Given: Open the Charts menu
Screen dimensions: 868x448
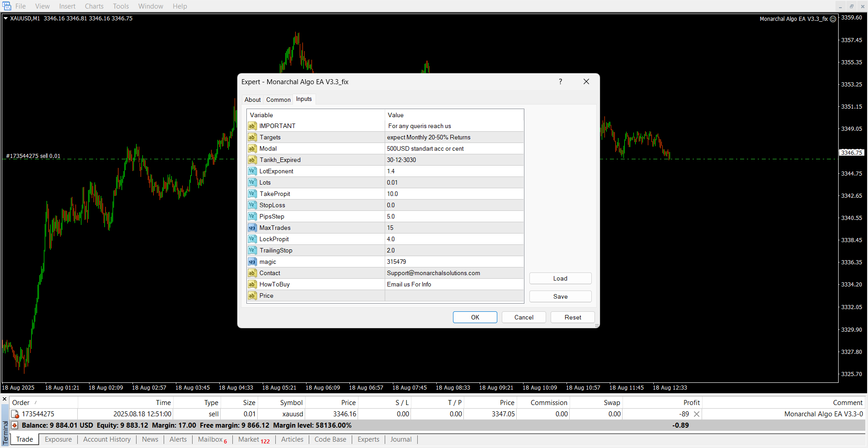Looking at the screenshot, I should [94, 6].
